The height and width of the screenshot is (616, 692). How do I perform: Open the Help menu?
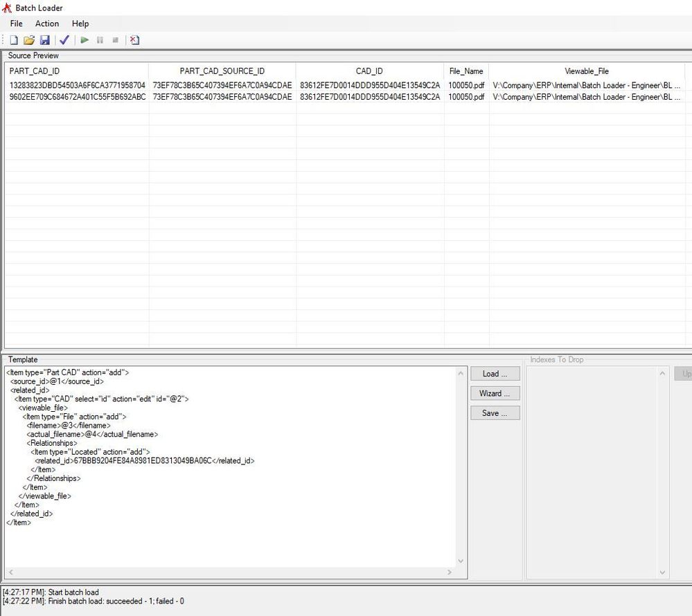[x=80, y=24]
